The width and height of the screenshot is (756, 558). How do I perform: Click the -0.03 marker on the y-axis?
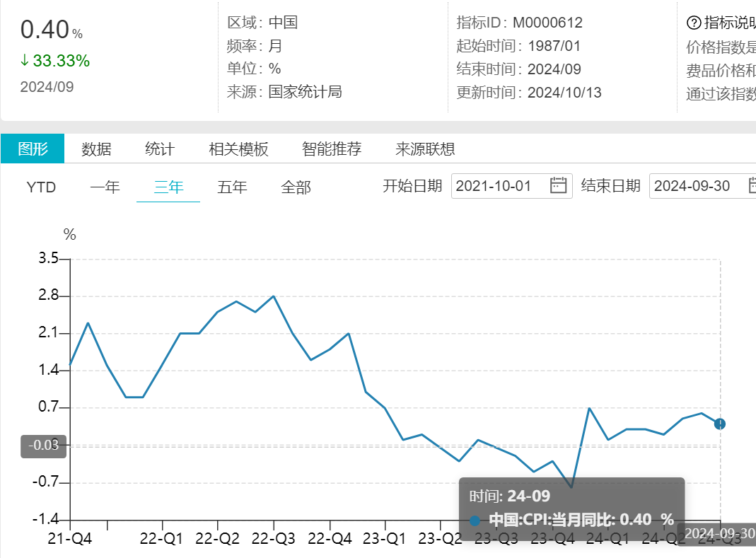(x=42, y=446)
